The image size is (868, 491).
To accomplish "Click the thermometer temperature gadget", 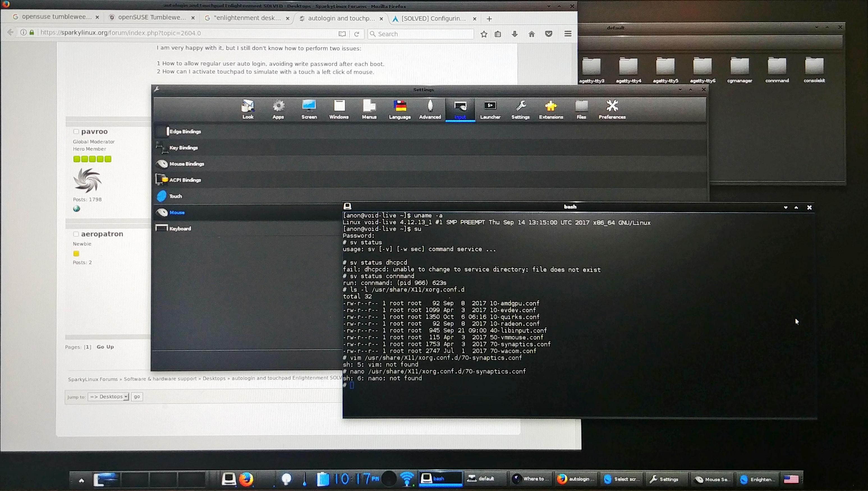I will [x=304, y=479].
